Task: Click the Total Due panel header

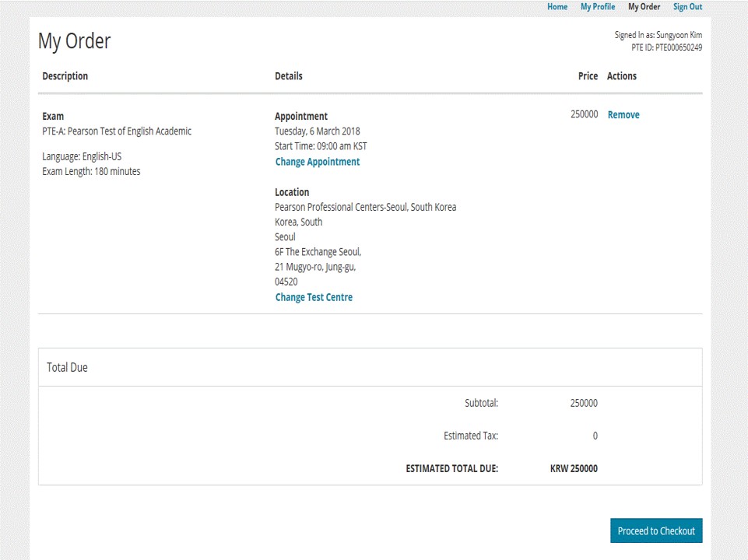Action: click(x=68, y=367)
